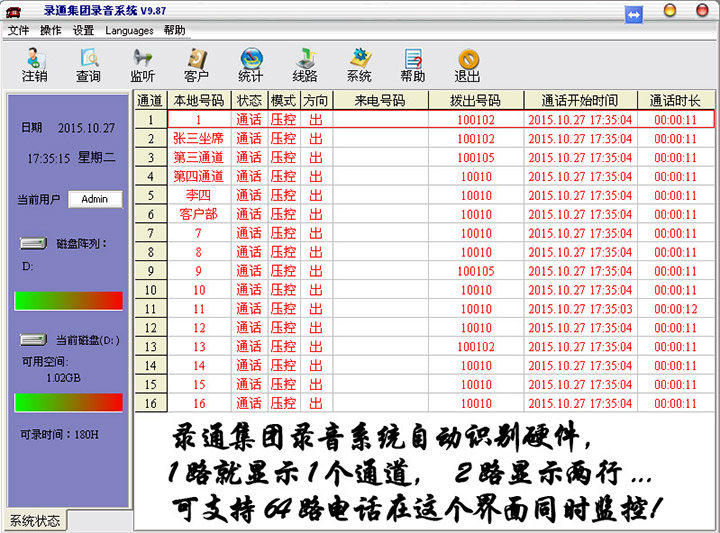Click dialed number 100105 in channel 9 row
Image resolution: width=720 pixels, height=533 pixels.
[x=476, y=271]
